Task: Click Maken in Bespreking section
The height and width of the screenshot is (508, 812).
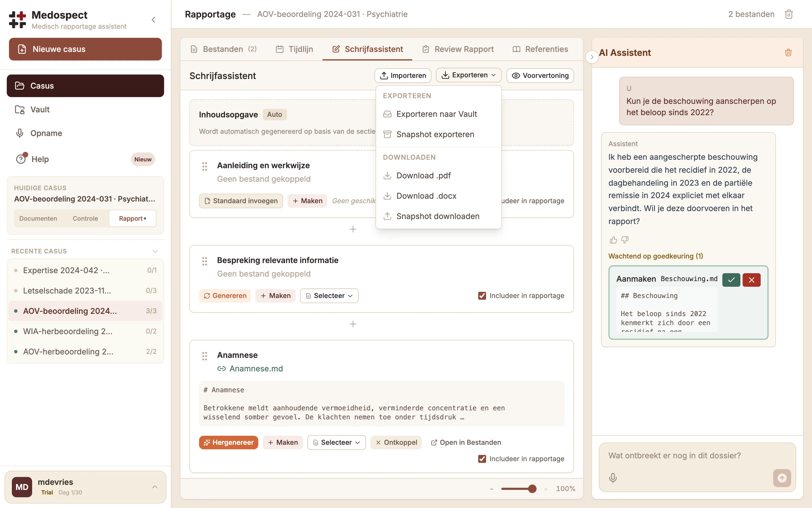Action: (x=275, y=296)
